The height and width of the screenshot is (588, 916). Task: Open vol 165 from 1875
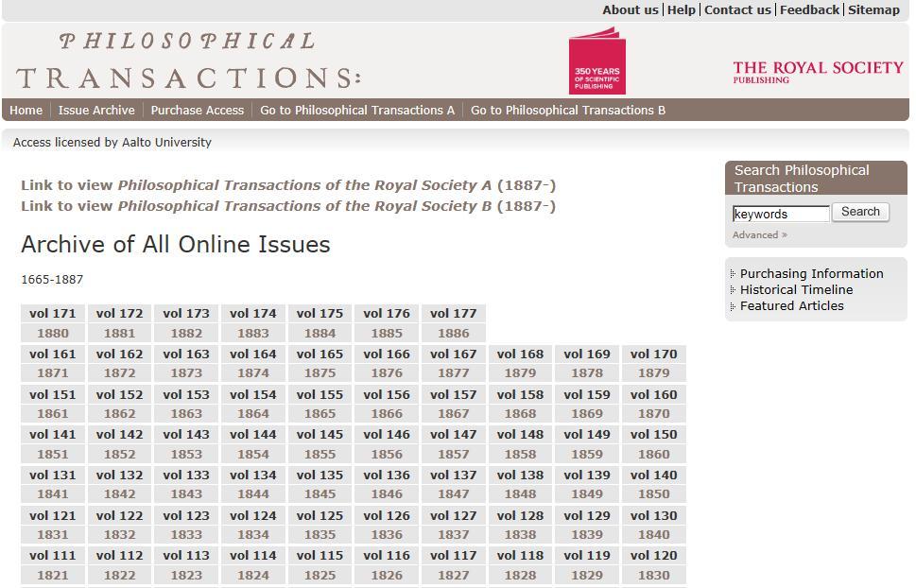[x=320, y=355]
